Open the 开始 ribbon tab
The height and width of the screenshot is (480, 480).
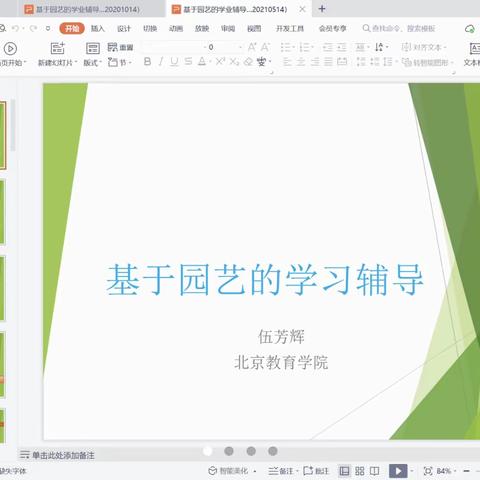pyautogui.click(x=72, y=29)
